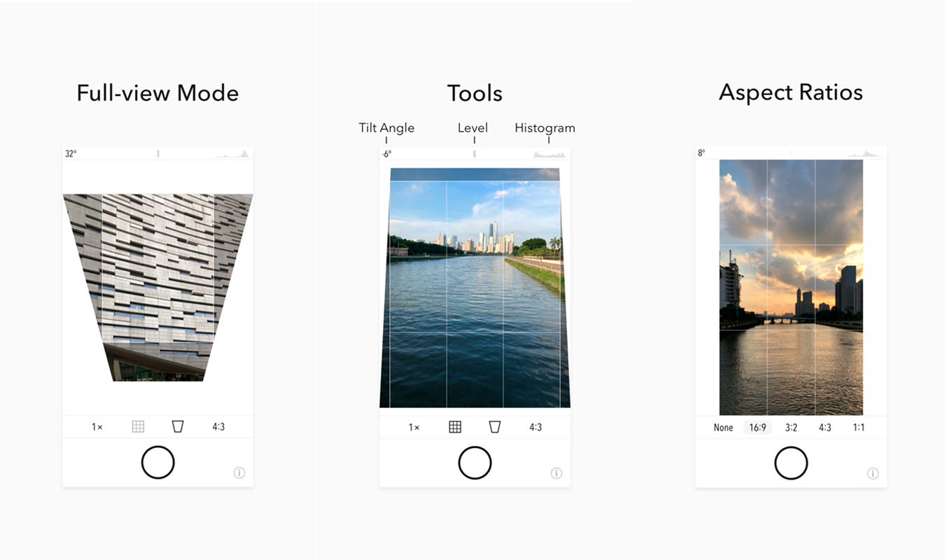Tap the perspective trapezoid icon on the Full-view Mode screen
The width and height of the screenshot is (945, 560).
(x=178, y=426)
